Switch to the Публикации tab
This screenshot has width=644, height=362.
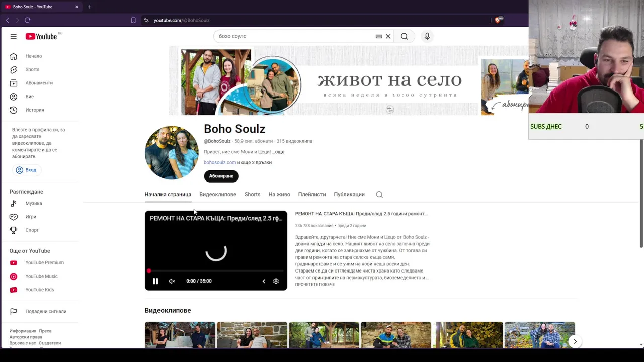point(349,195)
